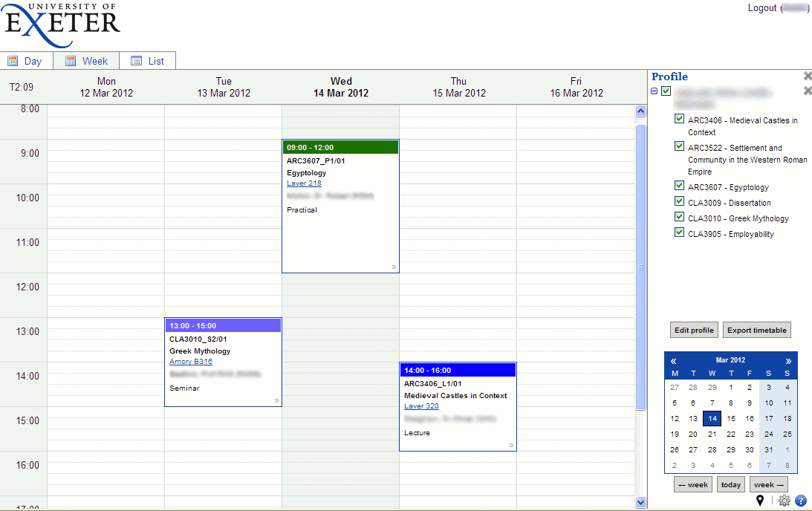Collapse the profile tree with the minus box
Image resolution: width=812 pixels, height=511 pixels.
pyautogui.click(x=654, y=91)
